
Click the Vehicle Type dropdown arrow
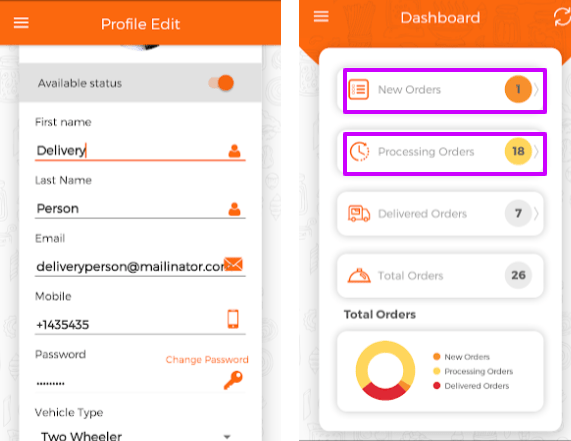point(227,436)
